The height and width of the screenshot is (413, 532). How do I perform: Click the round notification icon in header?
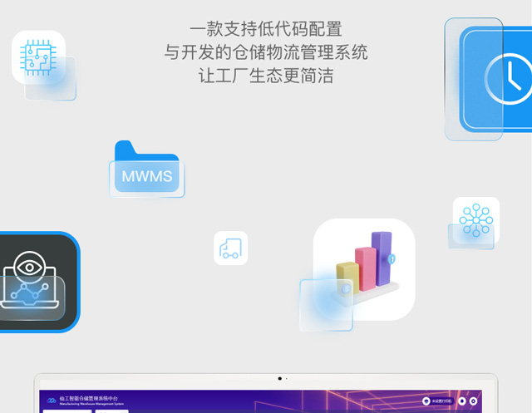[462, 401]
